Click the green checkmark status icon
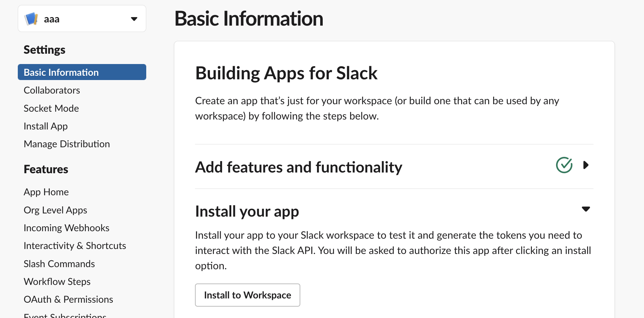Viewport: 644px width, 318px height. [x=564, y=165]
